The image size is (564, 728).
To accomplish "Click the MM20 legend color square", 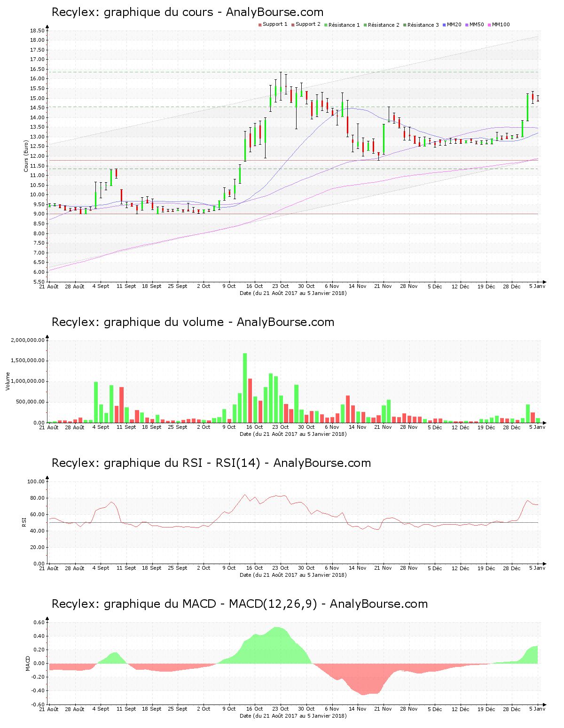I will tap(444, 25).
